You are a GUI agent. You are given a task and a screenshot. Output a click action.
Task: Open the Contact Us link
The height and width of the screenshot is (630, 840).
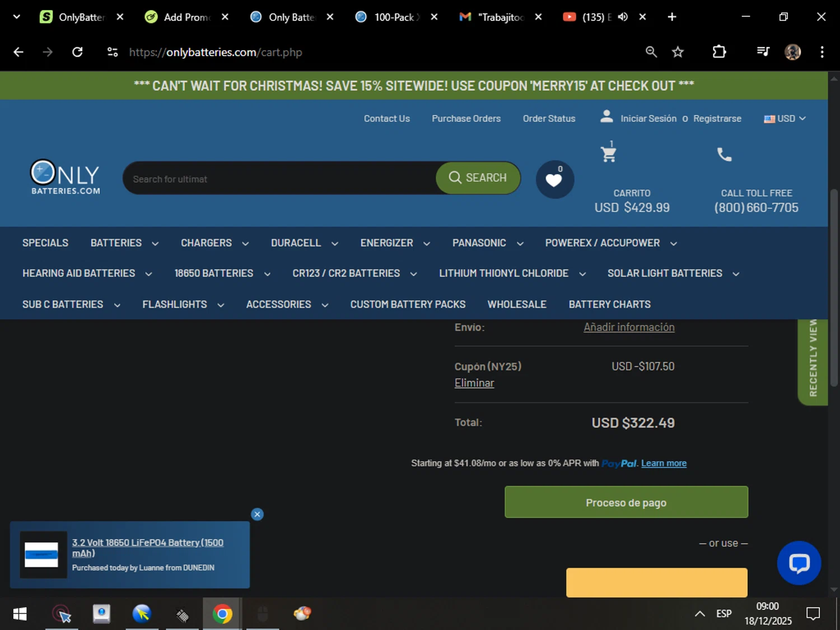click(387, 119)
